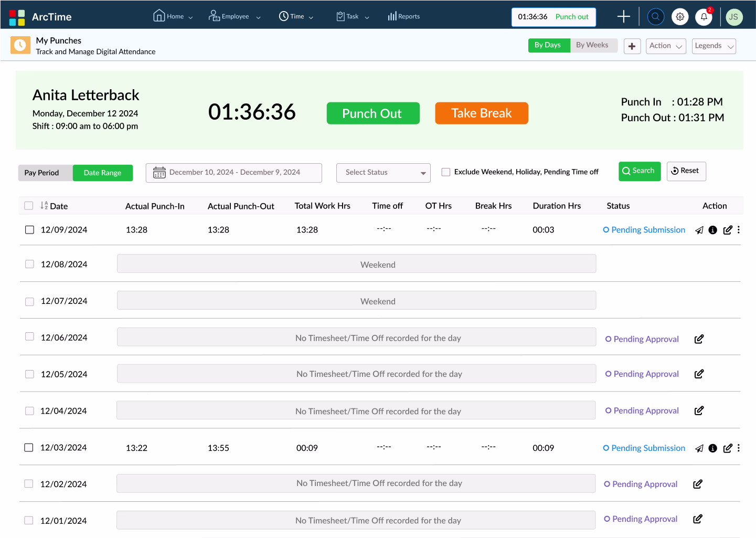This screenshot has height=538, width=756.
Task: Edit the 12/06/2024 entry
Action: point(699,339)
